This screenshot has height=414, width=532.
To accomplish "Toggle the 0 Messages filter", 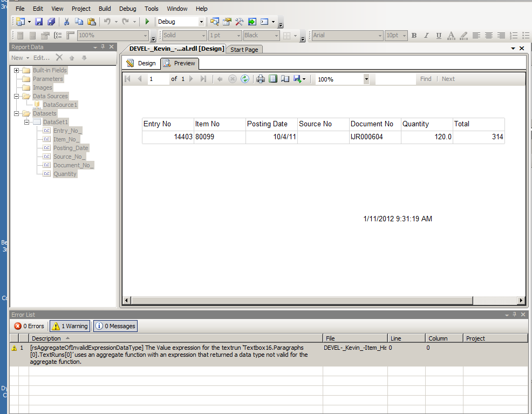I will pyautogui.click(x=115, y=326).
